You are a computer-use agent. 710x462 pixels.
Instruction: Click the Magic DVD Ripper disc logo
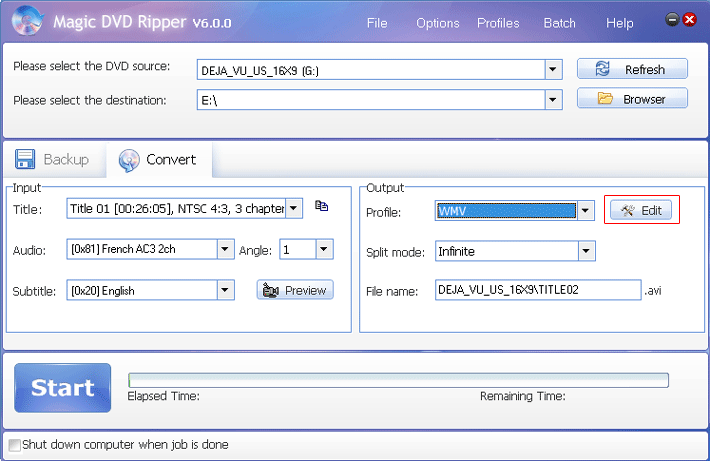[x=26, y=22]
